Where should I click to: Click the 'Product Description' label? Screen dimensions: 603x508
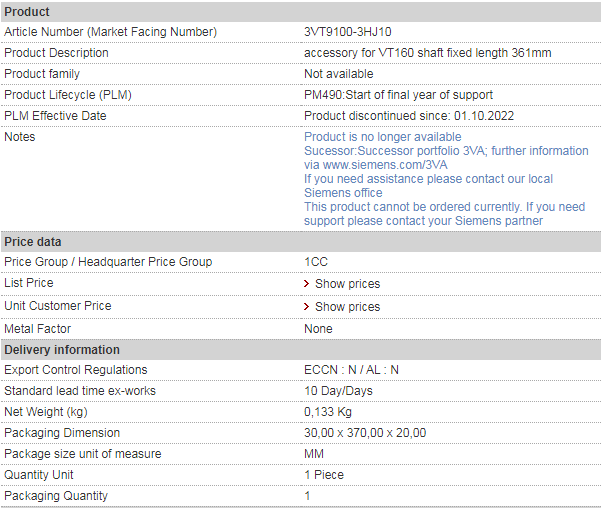[56, 53]
